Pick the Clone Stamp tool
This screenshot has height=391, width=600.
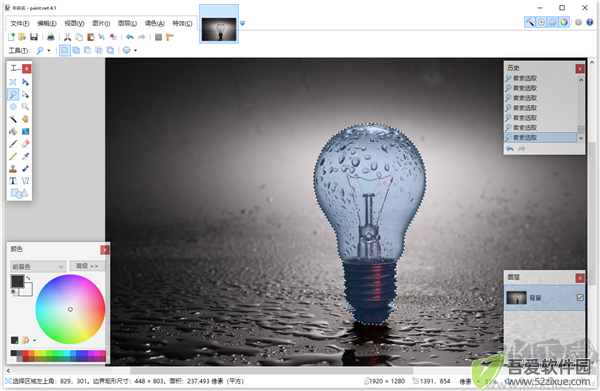(13, 168)
